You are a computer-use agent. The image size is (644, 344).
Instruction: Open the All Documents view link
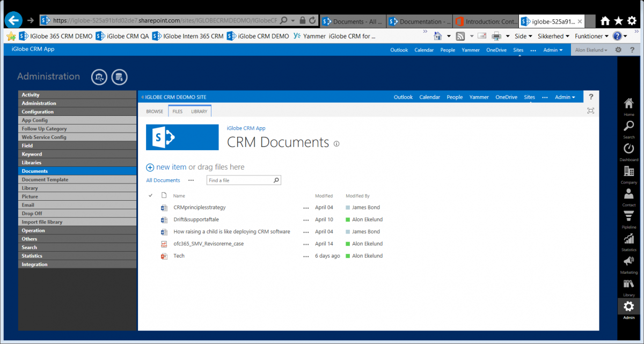[x=163, y=180]
